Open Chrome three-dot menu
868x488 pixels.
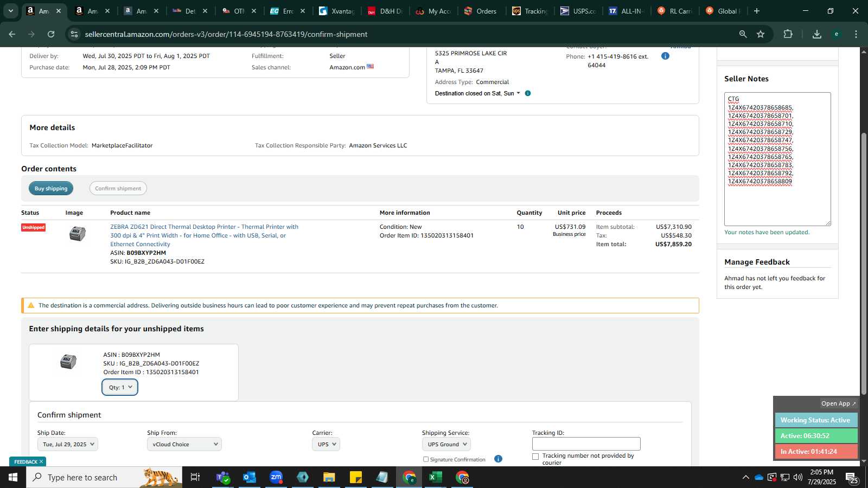[856, 34]
